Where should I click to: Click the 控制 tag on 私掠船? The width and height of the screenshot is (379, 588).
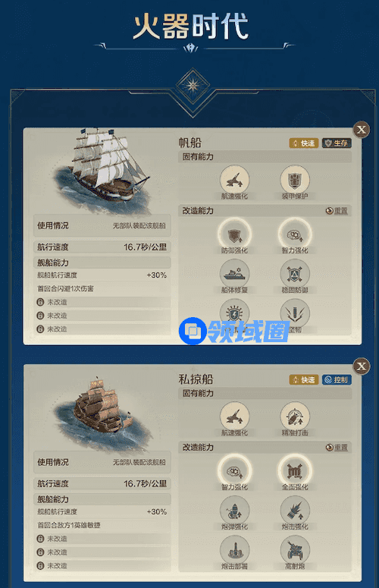click(337, 380)
